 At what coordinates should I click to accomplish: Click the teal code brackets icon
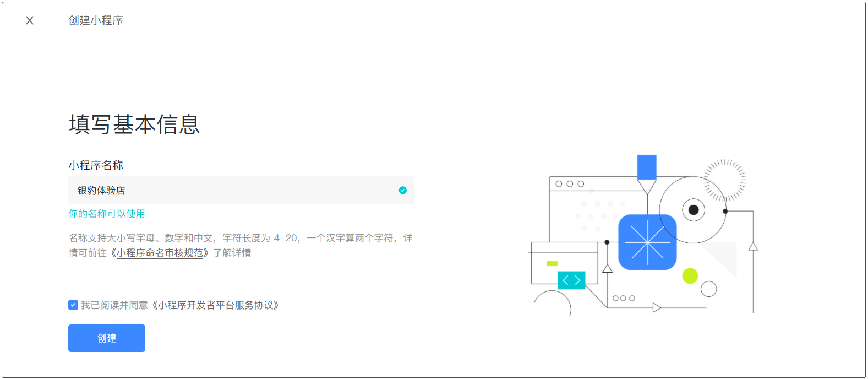tap(571, 280)
